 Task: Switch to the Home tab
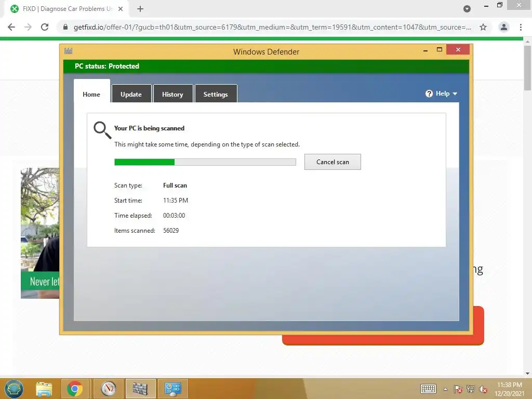[91, 91]
